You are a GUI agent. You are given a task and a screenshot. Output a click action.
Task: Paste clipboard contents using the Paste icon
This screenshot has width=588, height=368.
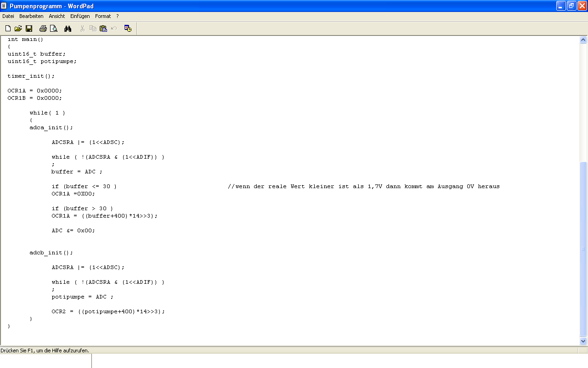point(103,29)
